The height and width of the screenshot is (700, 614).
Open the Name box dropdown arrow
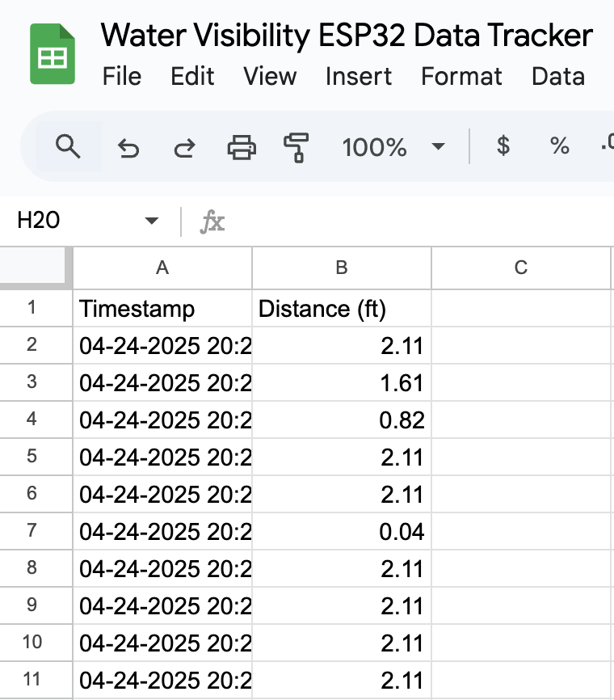tap(151, 219)
